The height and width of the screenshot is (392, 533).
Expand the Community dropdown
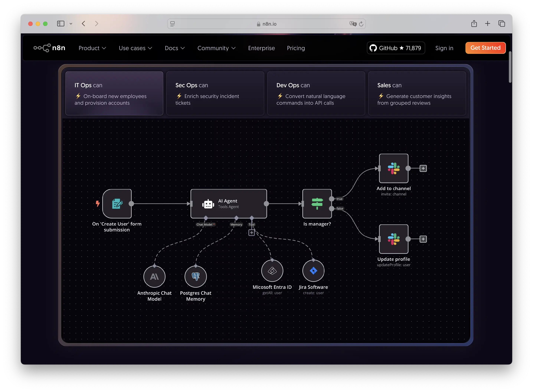coord(216,48)
